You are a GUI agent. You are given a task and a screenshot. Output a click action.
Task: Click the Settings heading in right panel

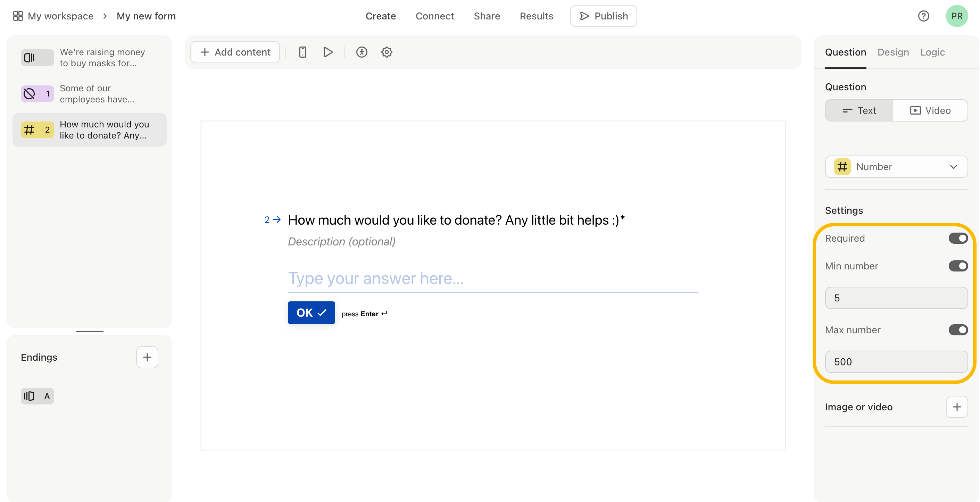(x=844, y=210)
